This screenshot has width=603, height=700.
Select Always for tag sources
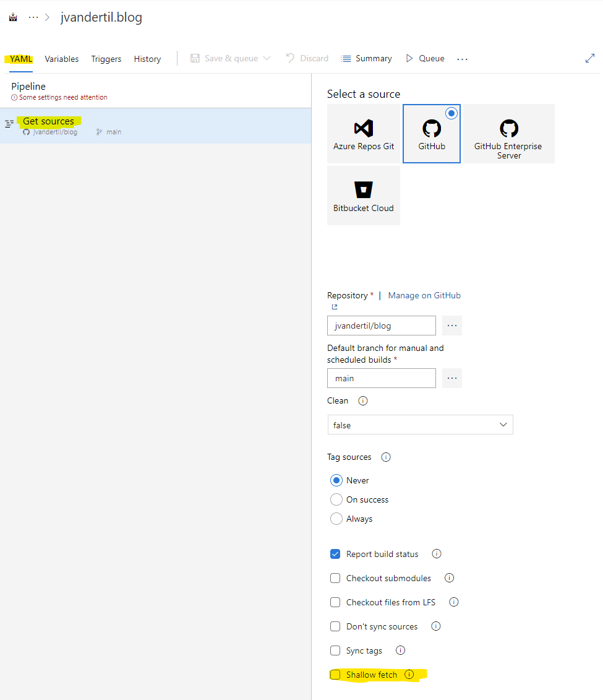(x=336, y=519)
